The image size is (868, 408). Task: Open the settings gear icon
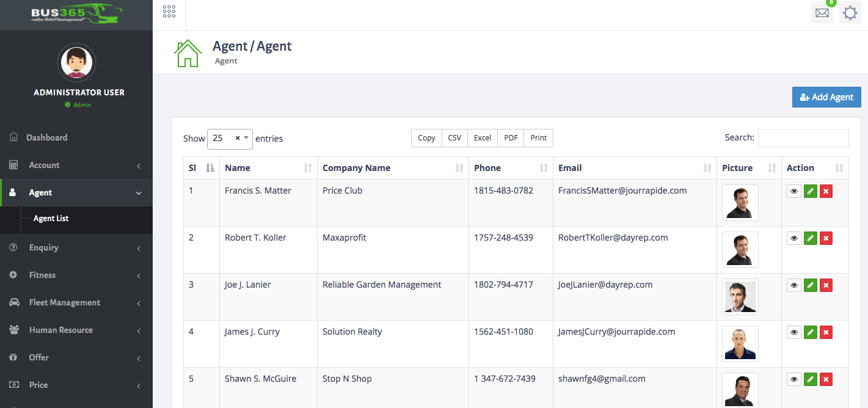point(850,12)
